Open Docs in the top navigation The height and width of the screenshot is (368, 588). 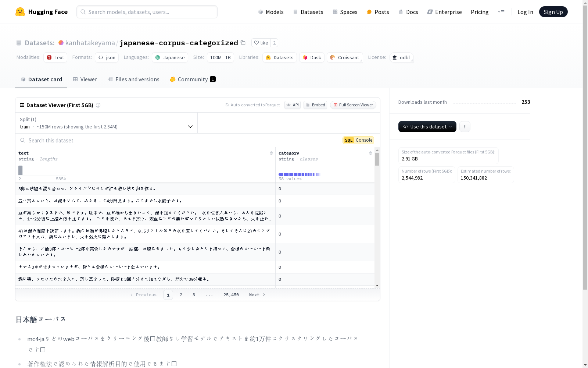(x=408, y=12)
